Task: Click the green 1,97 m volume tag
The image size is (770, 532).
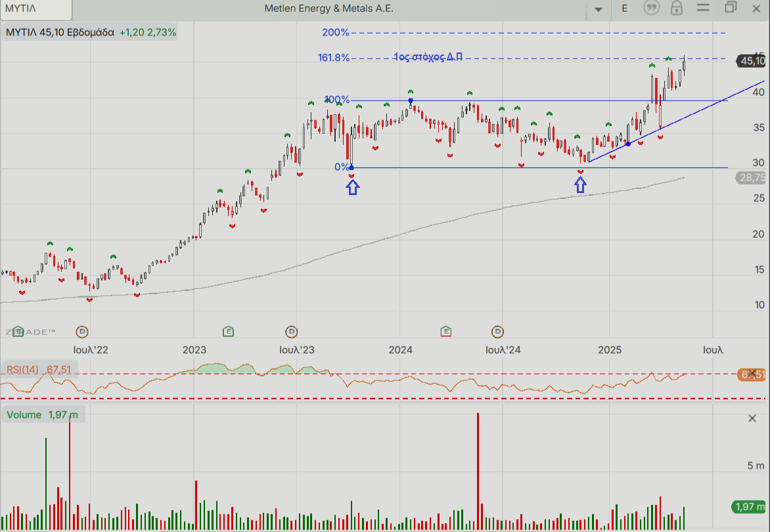Action: pos(749,506)
